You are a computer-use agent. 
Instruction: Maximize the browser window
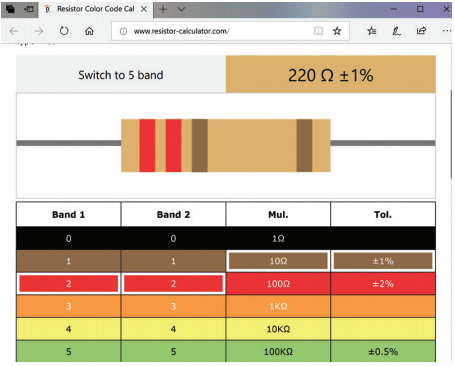click(x=420, y=9)
